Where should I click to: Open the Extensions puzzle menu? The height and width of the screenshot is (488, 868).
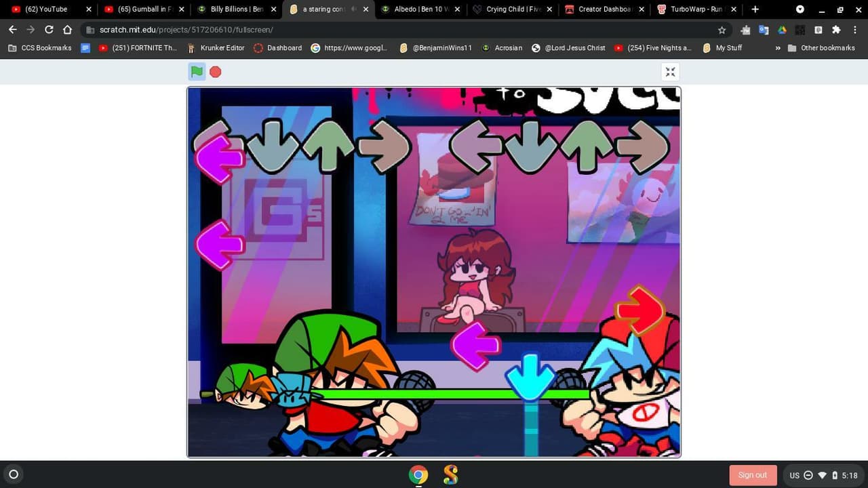pyautogui.click(x=836, y=30)
